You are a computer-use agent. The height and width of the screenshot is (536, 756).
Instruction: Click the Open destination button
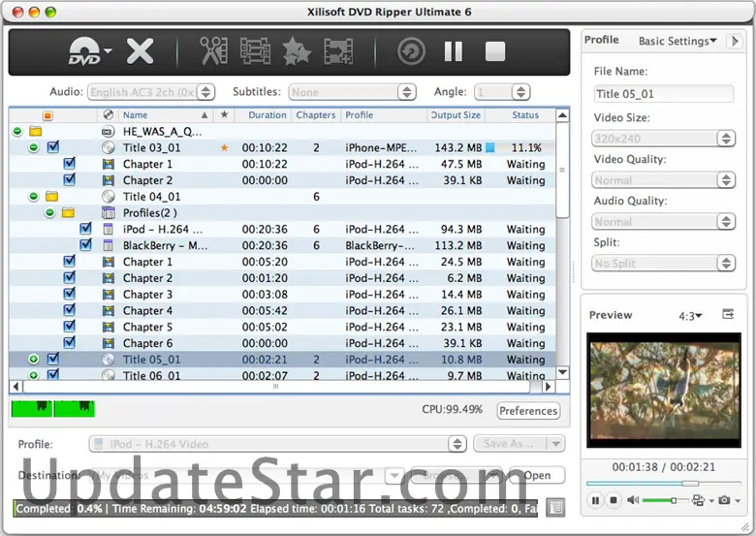537,476
